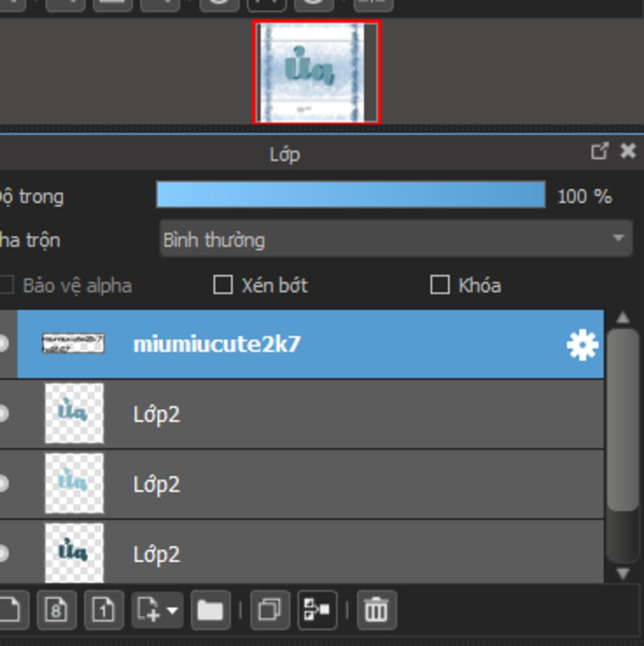Click the layer list scroll down arrow
The image size is (644, 646).
pyautogui.click(x=623, y=573)
